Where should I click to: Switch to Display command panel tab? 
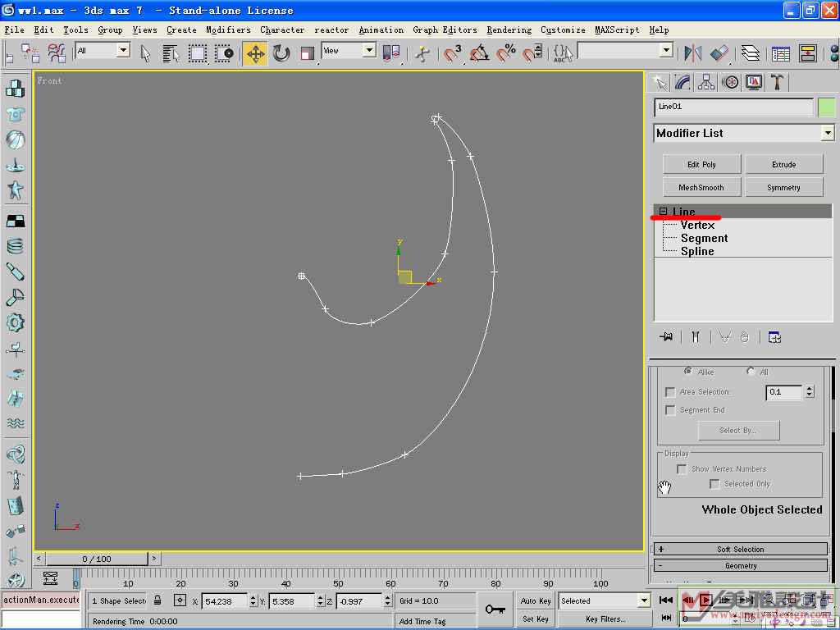click(x=754, y=83)
